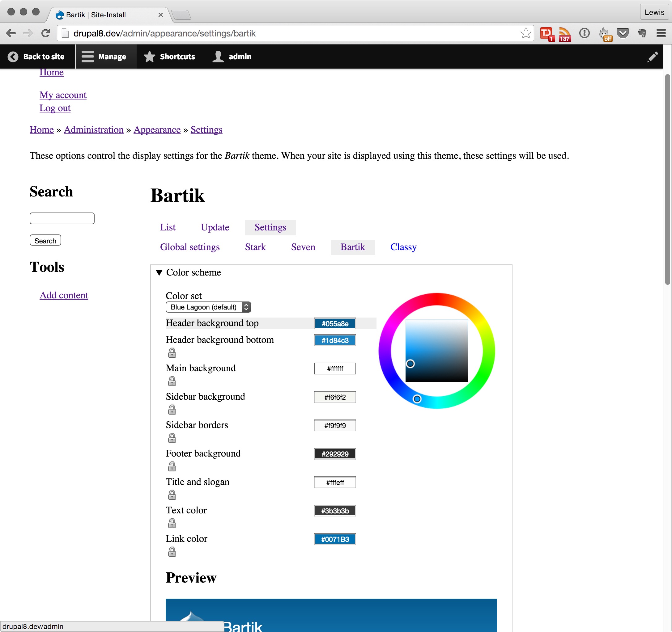672x632 pixels.
Task: Click the hue marker on color wheel
Action: [x=417, y=399]
